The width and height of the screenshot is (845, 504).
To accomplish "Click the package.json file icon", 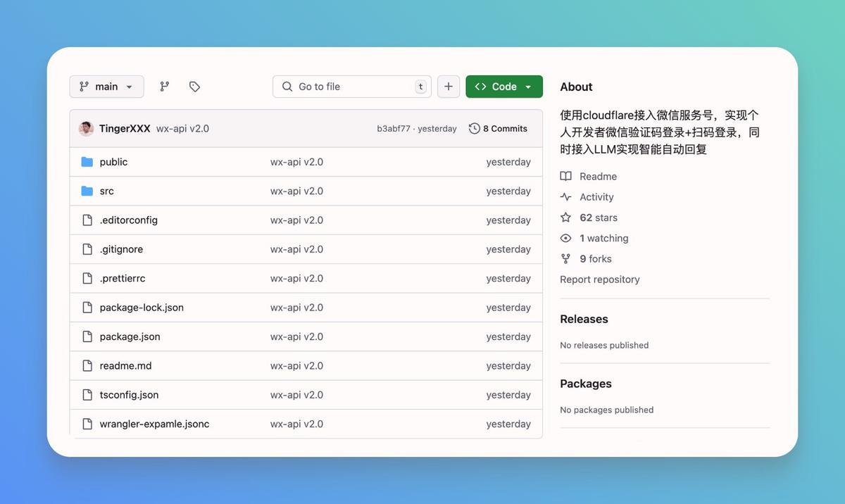I will (x=87, y=336).
